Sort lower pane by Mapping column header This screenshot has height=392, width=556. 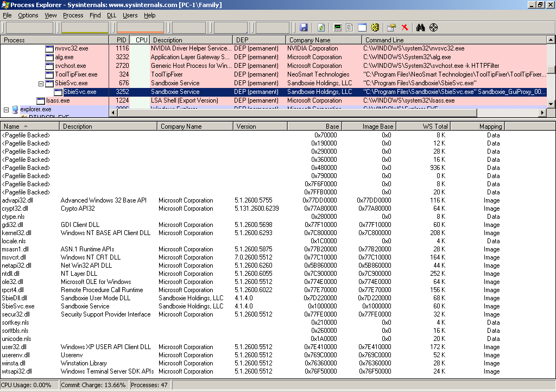477,127
